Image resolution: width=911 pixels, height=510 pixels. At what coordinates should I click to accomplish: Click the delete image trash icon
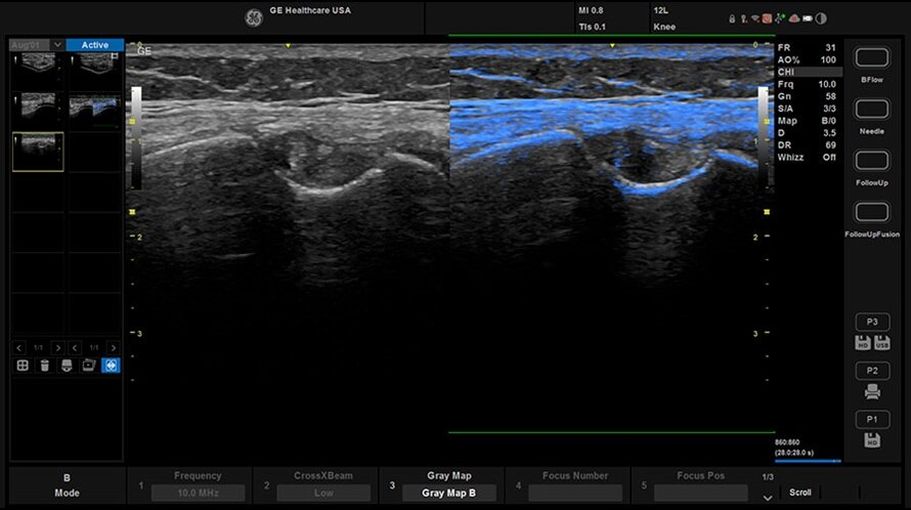[44, 366]
